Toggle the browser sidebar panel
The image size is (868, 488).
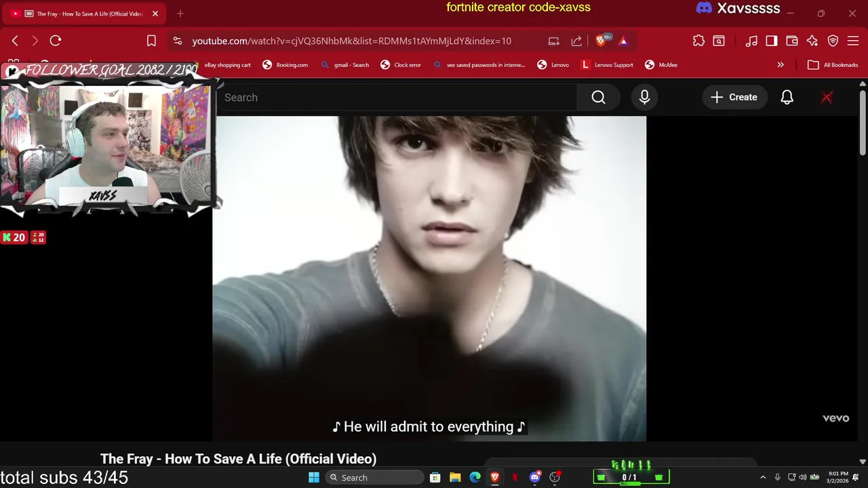click(x=772, y=41)
